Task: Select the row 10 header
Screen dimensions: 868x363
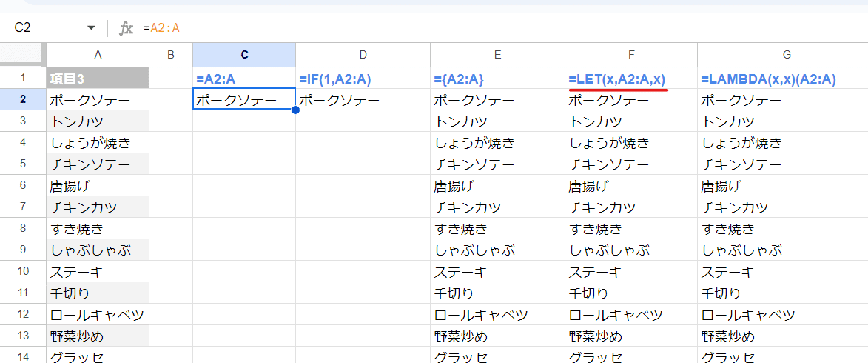Action: tap(23, 272)
